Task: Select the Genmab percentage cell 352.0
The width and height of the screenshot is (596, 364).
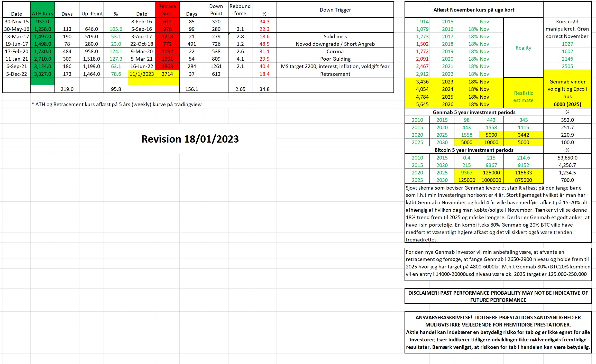Action: [567, 120]
